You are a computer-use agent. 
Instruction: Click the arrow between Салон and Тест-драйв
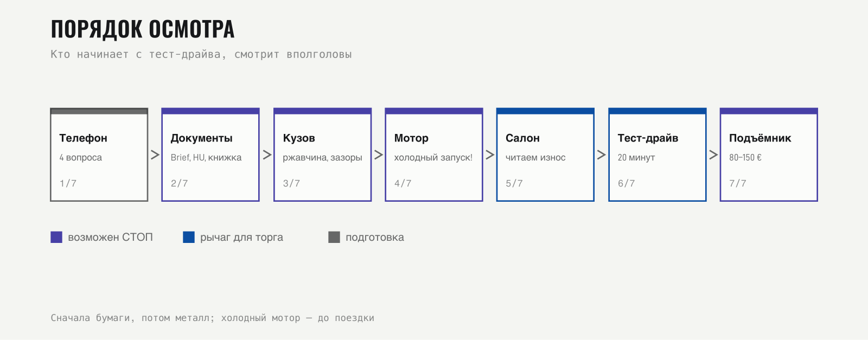602,155
